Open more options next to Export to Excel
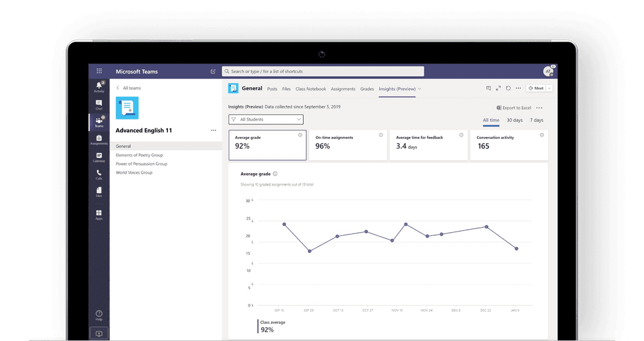Viewport: 644px width, 341px height. 539,108
